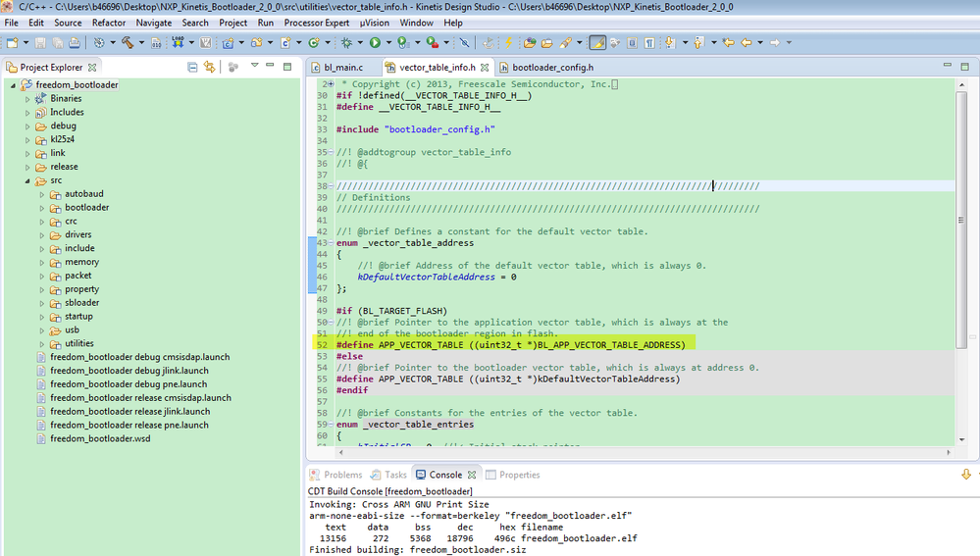Image resolution: width=980 pixels, height=556 pixels.
Task: Close the Console view tab
Action: coord(472,475)
